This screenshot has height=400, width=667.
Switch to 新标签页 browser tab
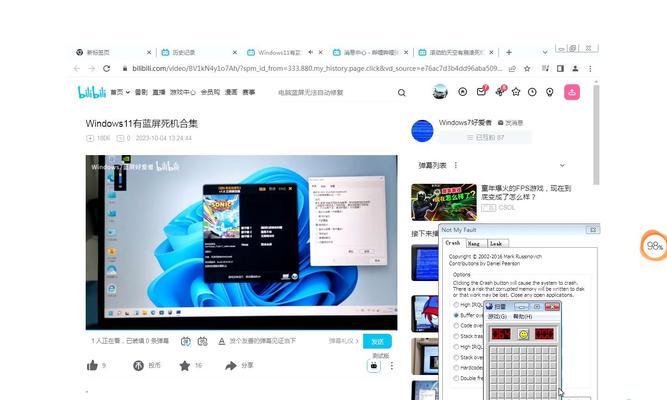113,52
